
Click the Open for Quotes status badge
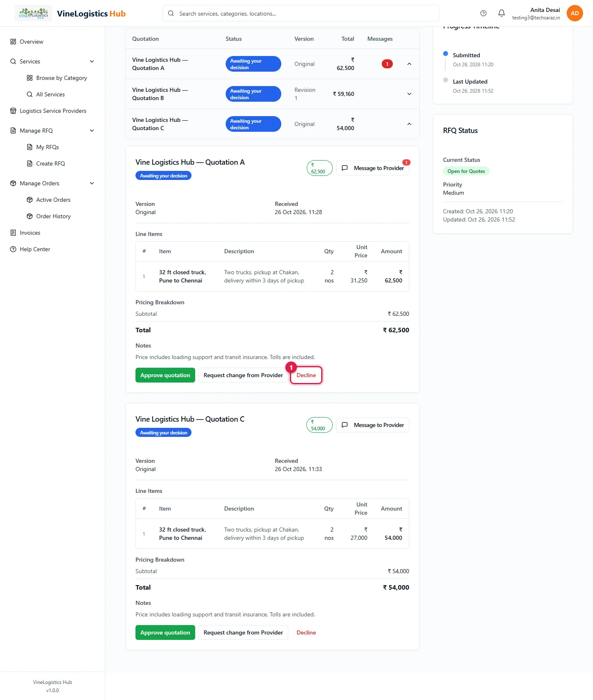[466, 171]
